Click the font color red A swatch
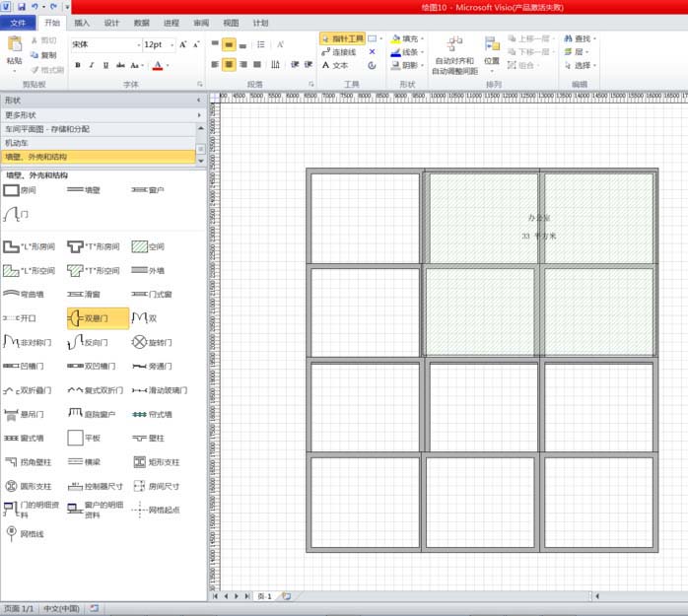688x616 pixels. [x=158, y=66]
